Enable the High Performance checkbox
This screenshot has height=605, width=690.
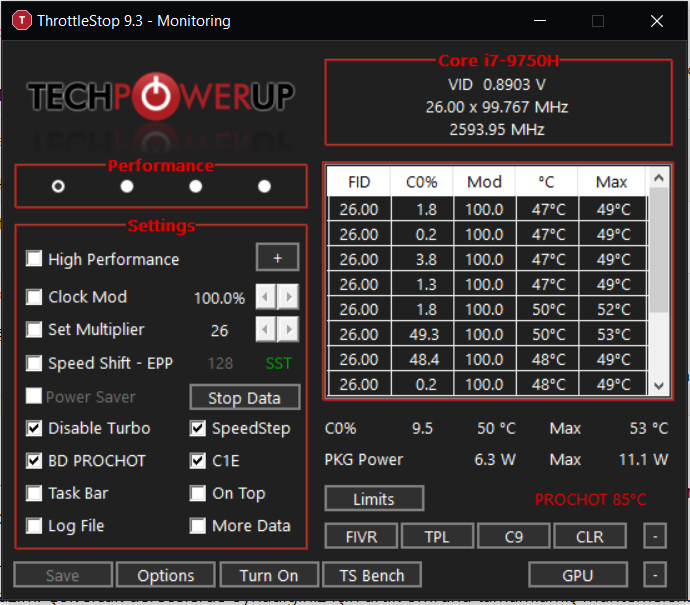(x=34, y=259)
